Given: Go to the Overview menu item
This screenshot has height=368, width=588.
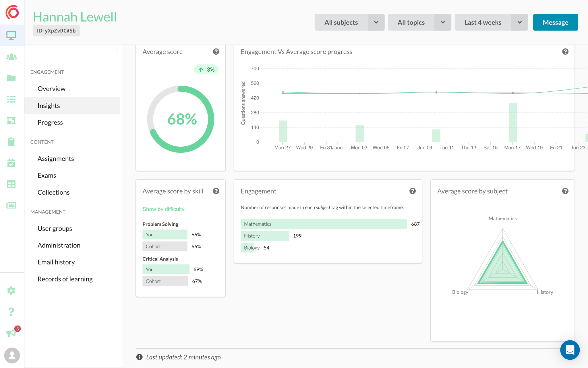Looking at the screenshot, I should point(51,89).
